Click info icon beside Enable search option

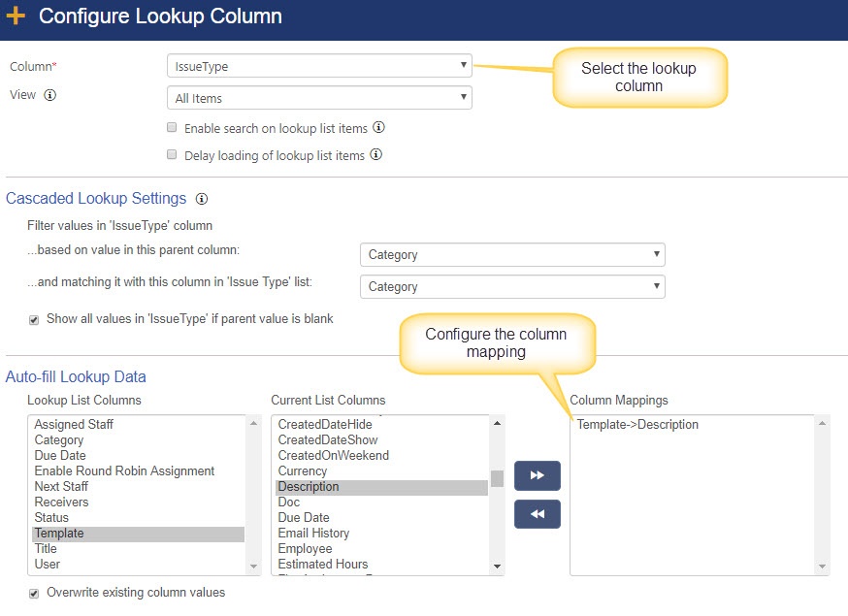point(378,128)
